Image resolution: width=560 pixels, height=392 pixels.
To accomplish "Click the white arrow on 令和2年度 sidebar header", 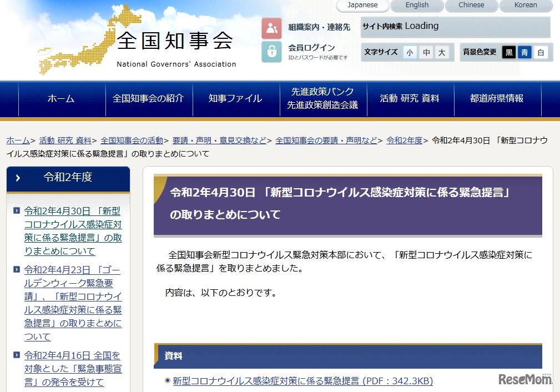I will [x=18, y=179].
